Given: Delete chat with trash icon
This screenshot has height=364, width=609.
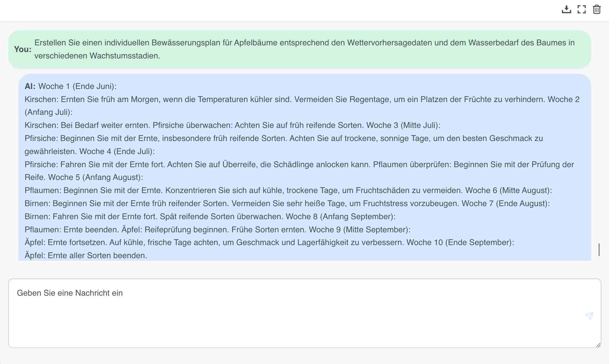Looking at the screenshot, I should point(597,9).
